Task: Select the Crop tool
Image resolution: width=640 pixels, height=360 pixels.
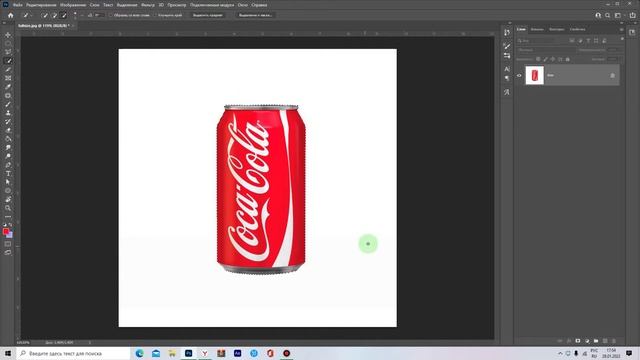Action: click(x=8, y=69)
